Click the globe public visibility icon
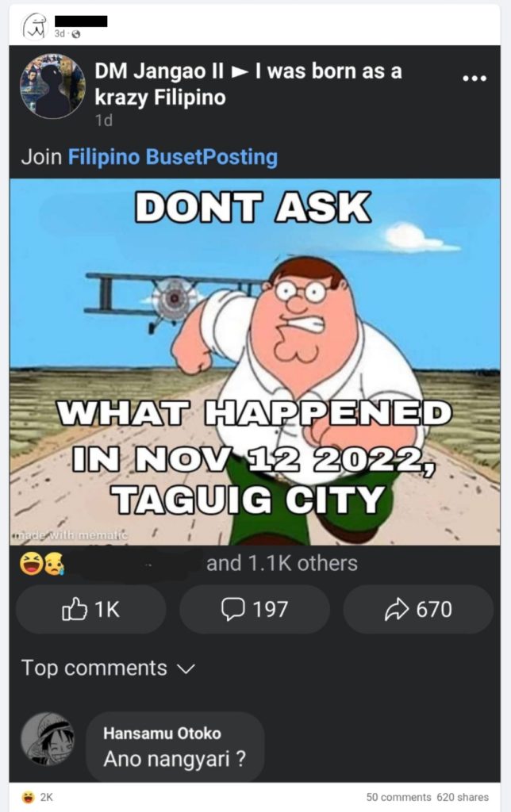 (x=75, y=34)
